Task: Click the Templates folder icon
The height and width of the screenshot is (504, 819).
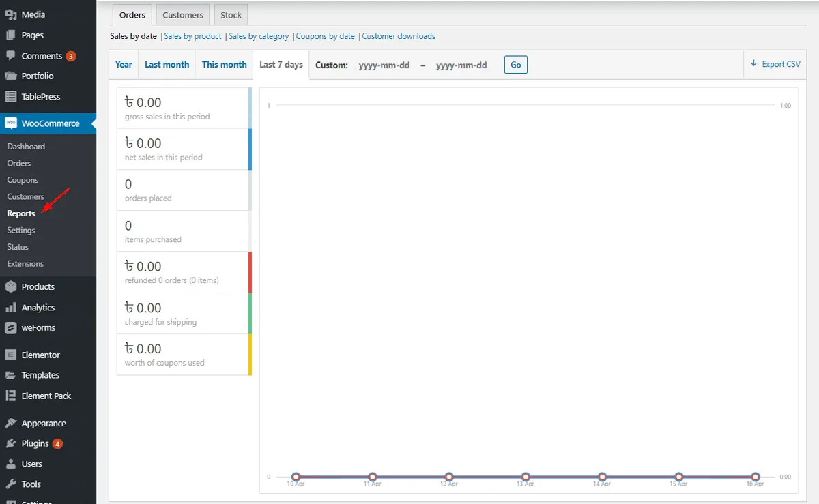Action: pos(11,375)
